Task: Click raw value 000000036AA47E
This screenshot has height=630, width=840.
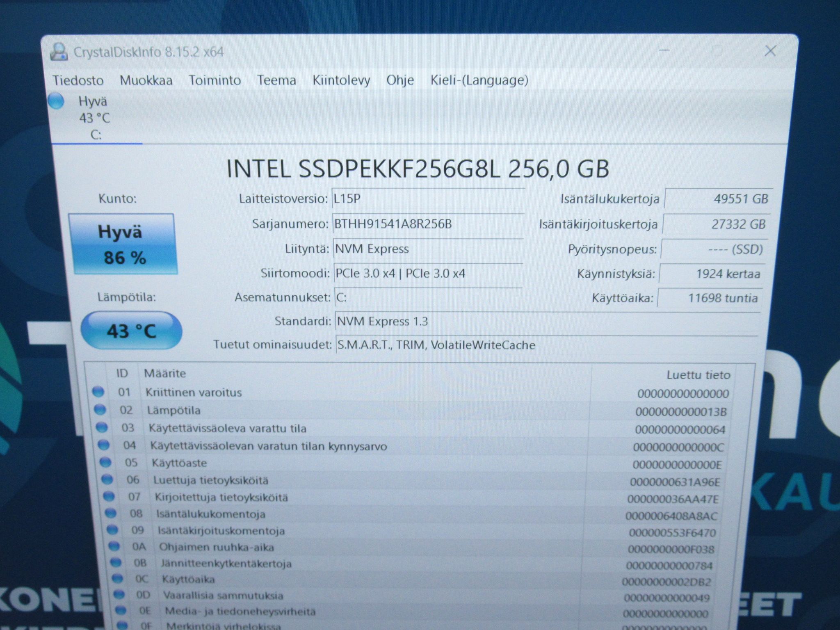Action: pyautogui.click(x=673, y=499)
